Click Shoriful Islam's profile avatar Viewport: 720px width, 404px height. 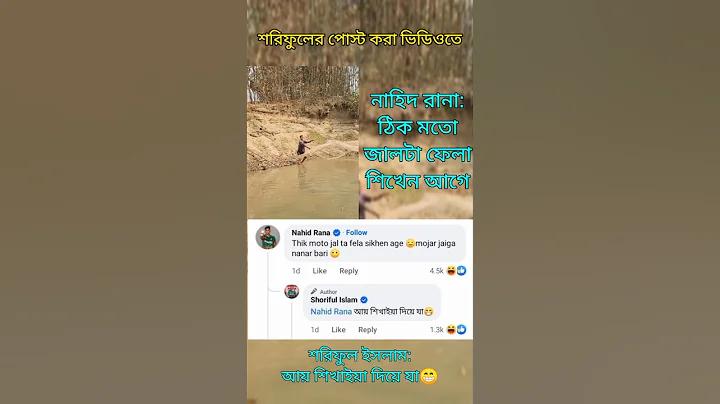click(292, 292)
